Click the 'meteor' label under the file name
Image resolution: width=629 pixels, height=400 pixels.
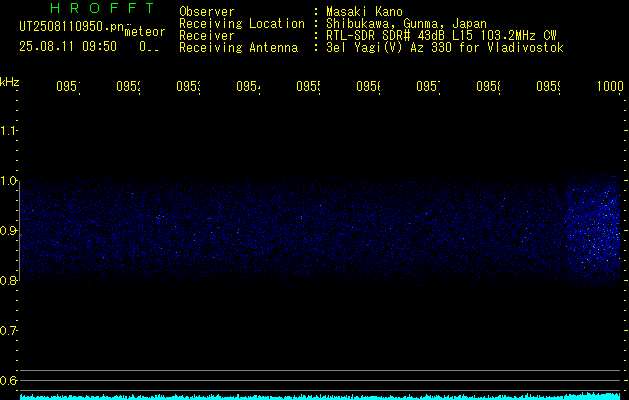coord(145,32)
